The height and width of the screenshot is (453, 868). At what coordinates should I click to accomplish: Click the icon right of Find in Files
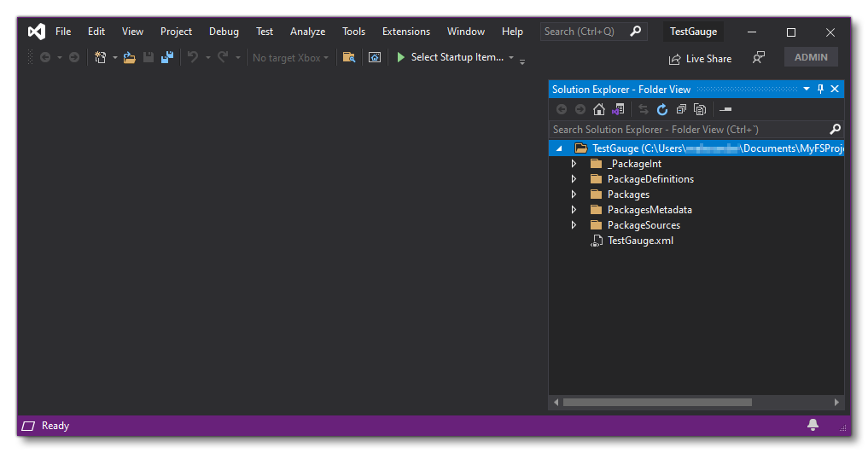tap(375, 57)
